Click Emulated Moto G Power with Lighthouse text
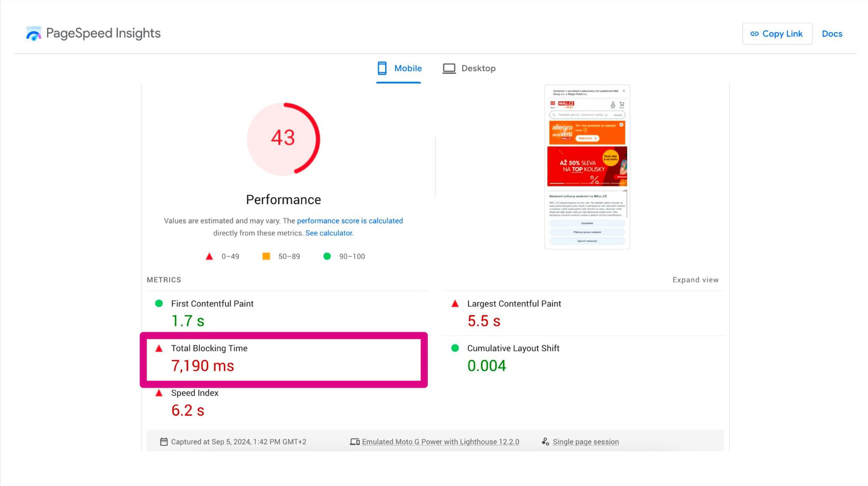868x486 pixels. point(440,442)
